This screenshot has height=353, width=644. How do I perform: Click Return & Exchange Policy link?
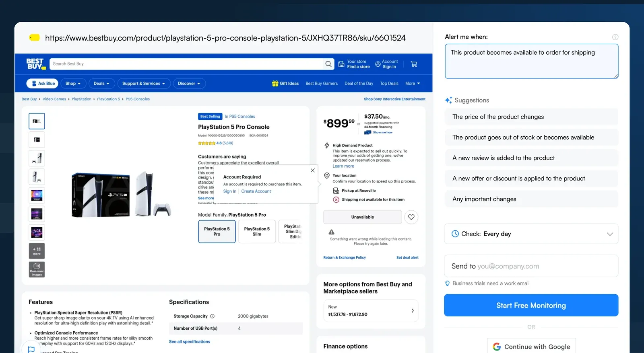pyautogui.click(x=345, y=258)
